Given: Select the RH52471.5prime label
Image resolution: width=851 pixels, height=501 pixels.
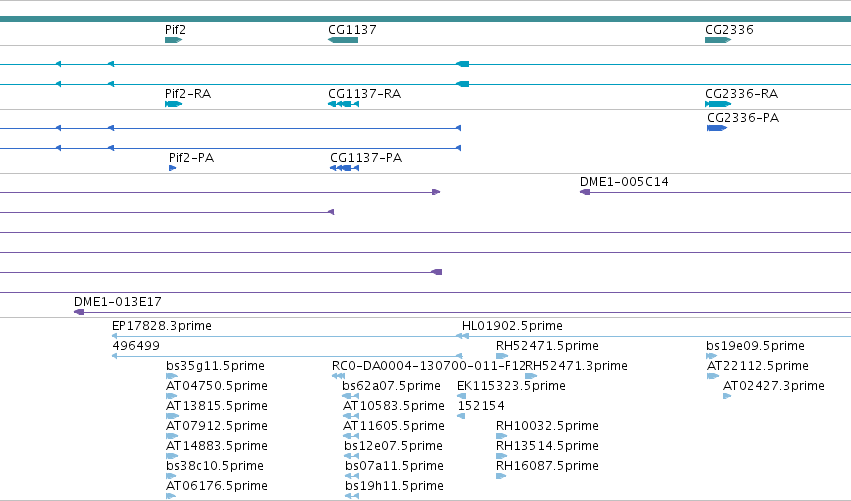Looking at the screenshot, I should [x=547, y=346].
